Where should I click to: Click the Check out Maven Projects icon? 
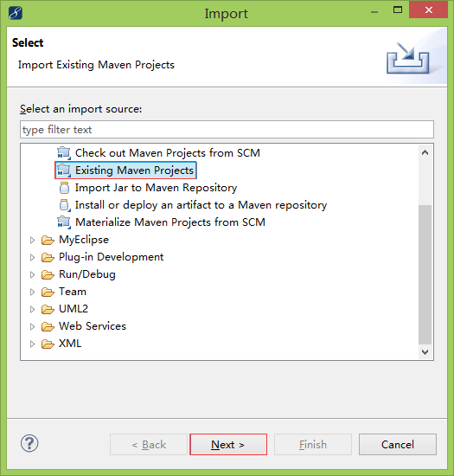64,153
